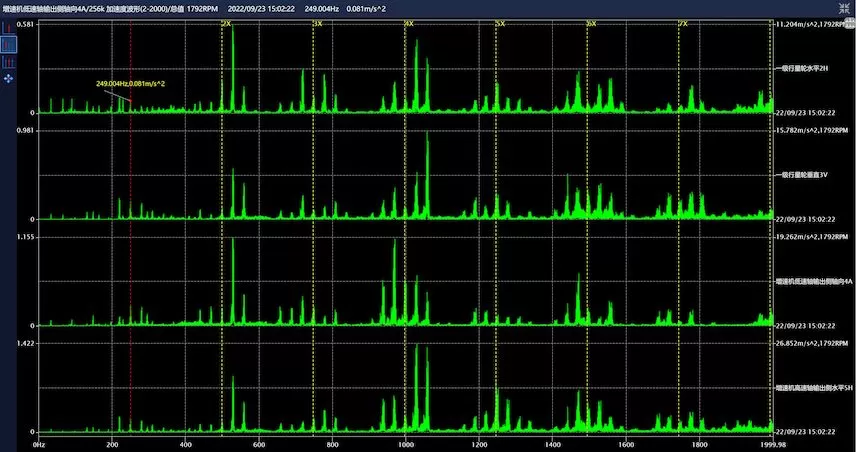Choose the 增速机高速轴输出侧水平5H channel label

click(x=814, y=388)
